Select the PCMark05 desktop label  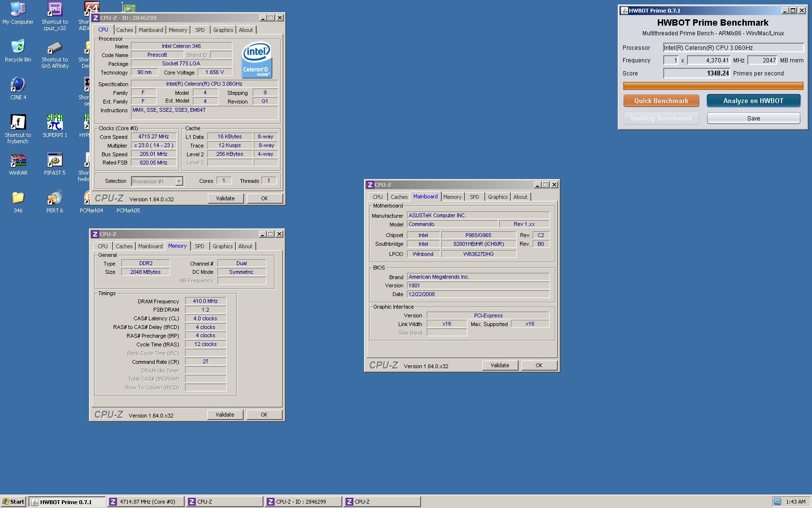pos(128,210)
